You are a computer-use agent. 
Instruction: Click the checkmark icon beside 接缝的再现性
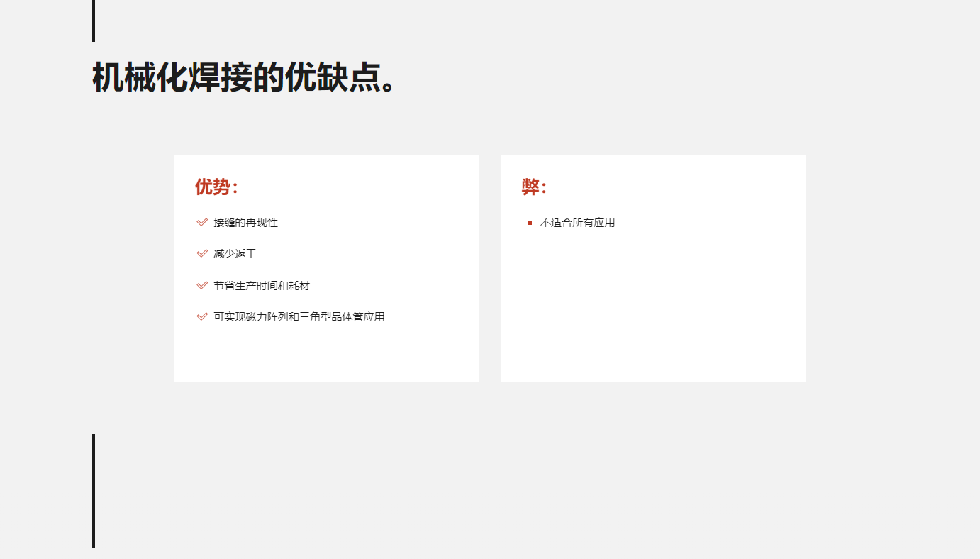(202, 223)
